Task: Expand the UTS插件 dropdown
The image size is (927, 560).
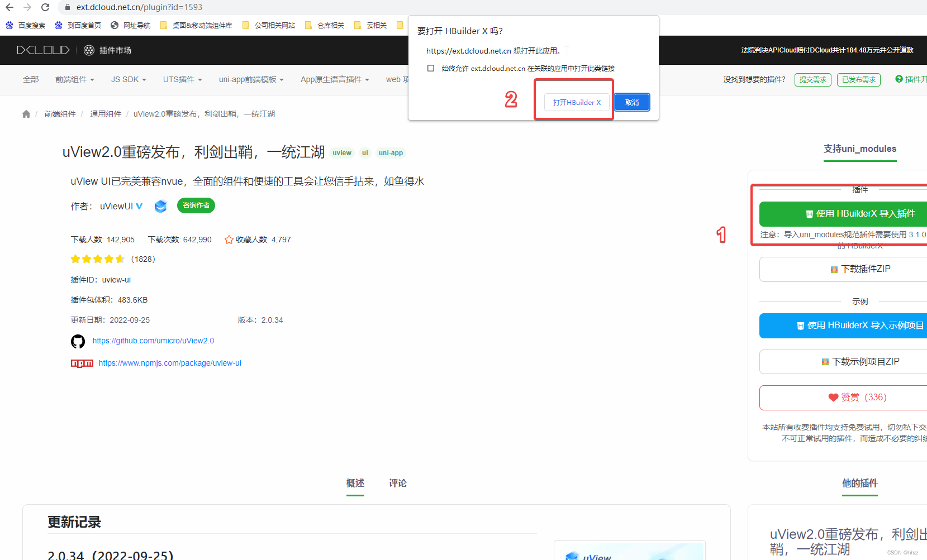Action: tap(182, 79)
